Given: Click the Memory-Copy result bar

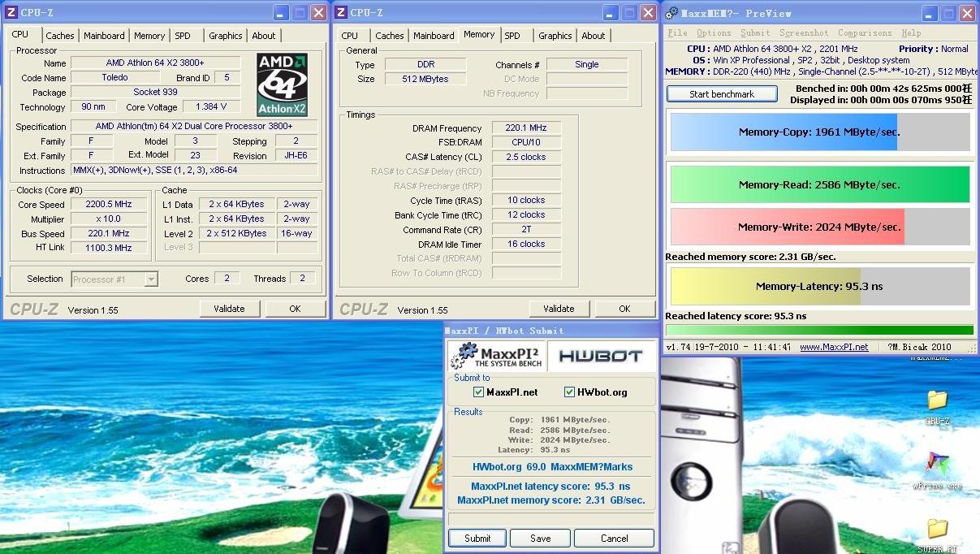Looking at the screenshot, I should 820,132.
